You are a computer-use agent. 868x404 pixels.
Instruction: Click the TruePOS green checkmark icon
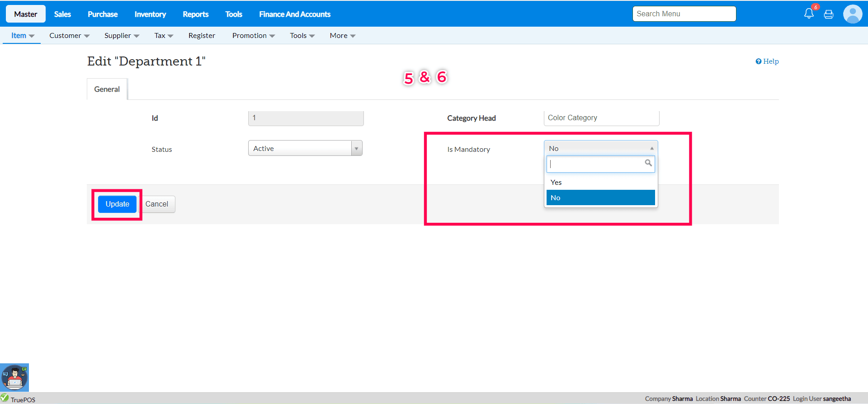coord(5,398)
